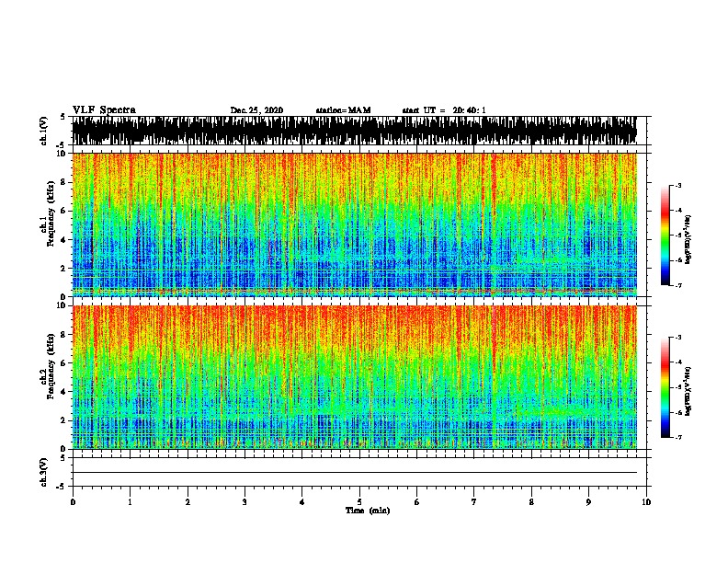Click the "8" kHz tick on ch.1 axis
The width and height of the screenshot is (728, 563).
click(x=64, y=182)
